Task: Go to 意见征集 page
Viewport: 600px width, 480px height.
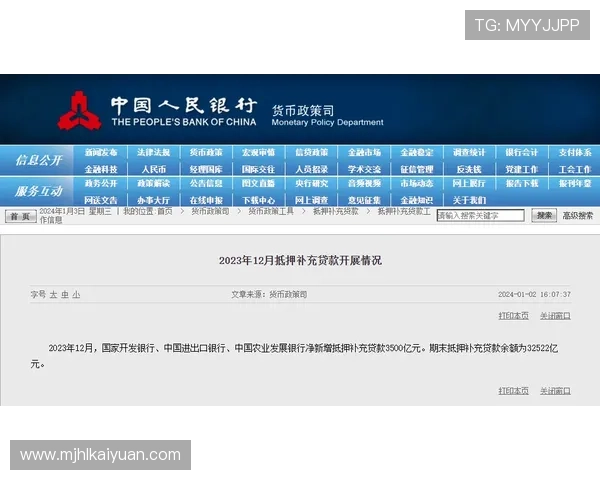Action: coord(364,200)
